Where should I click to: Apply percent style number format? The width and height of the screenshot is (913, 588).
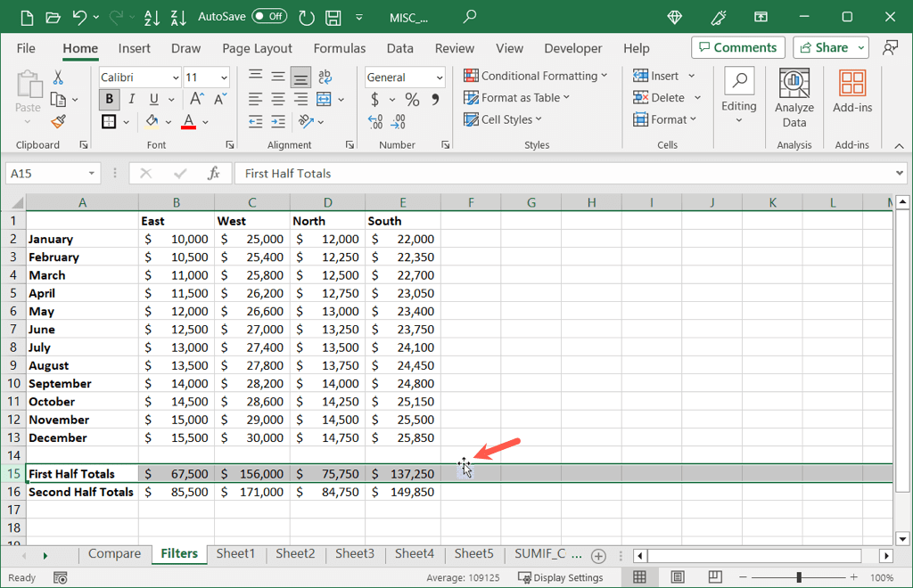(412, 99)
